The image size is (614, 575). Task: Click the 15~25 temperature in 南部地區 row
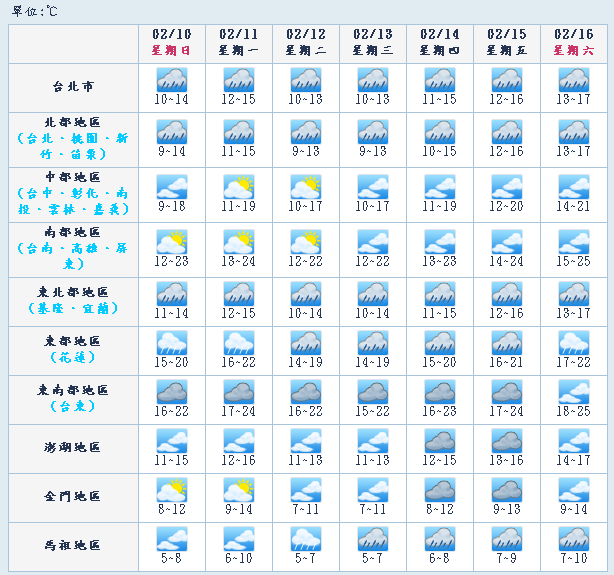click(574, 261)
